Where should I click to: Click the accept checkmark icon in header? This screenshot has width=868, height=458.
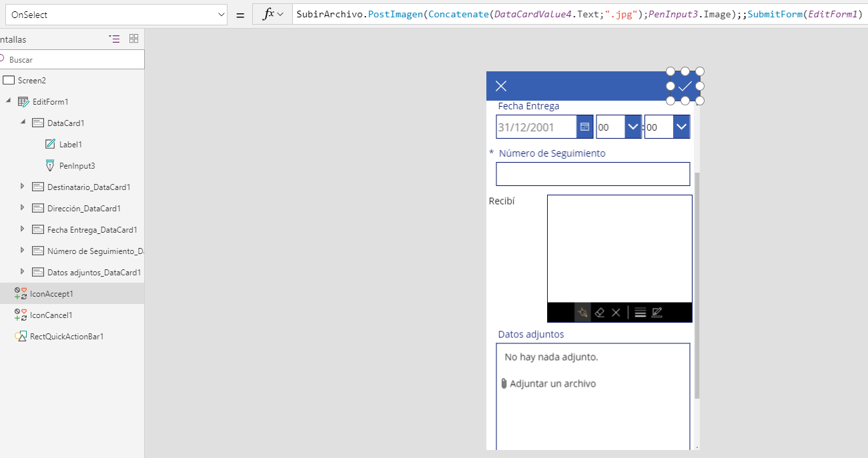685,86
